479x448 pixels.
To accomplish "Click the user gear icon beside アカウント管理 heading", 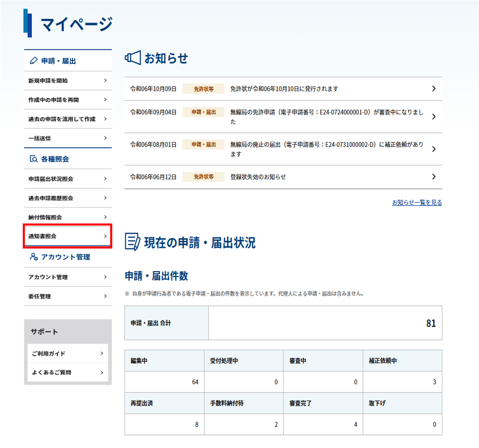I will click(34, 257).
